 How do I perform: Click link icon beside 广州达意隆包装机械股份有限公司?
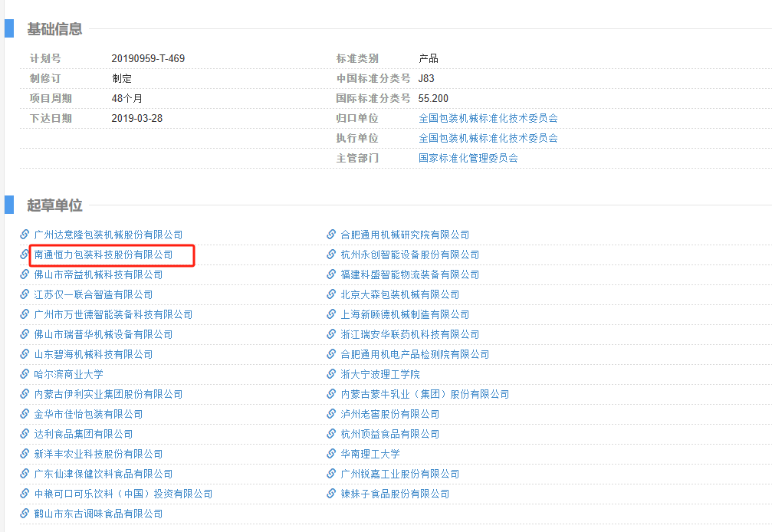click(25, 235)
